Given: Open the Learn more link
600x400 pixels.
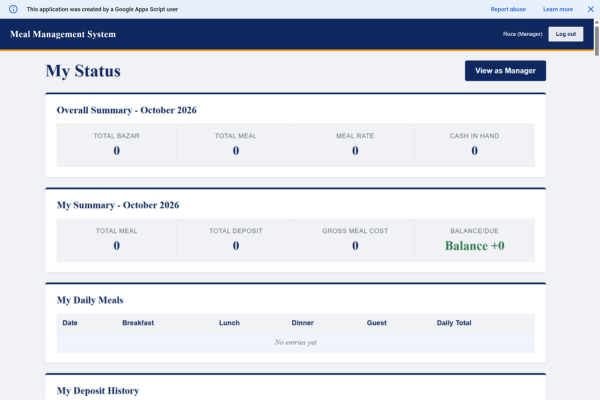Looking at the screenshot, I should (558, 9).
